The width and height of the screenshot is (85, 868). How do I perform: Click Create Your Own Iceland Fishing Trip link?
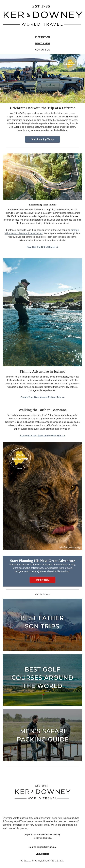(x=42, y=397)
